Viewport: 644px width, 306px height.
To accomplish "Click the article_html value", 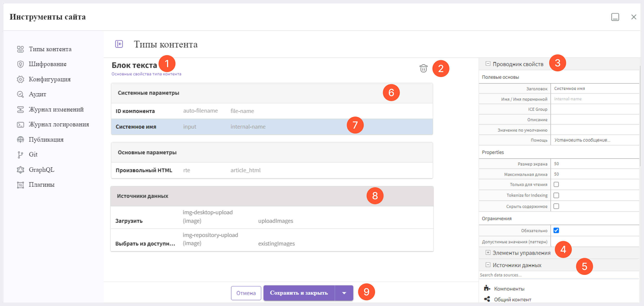I will (x=245, y=170).
